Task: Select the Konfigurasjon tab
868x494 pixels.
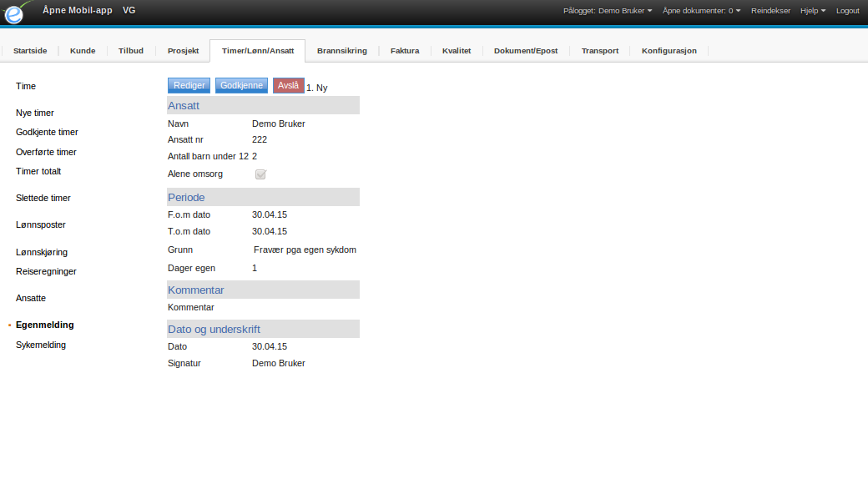Action: pos(669,51)
